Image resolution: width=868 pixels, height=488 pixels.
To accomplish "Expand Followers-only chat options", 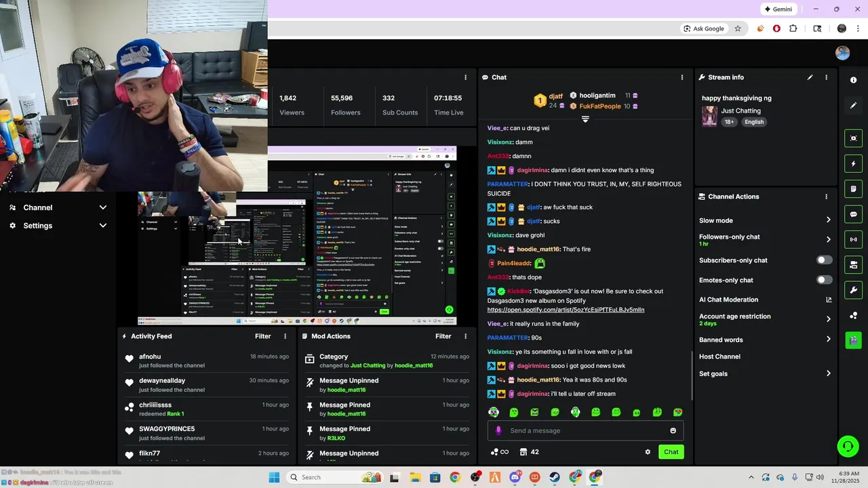I will tap(828, 239).
